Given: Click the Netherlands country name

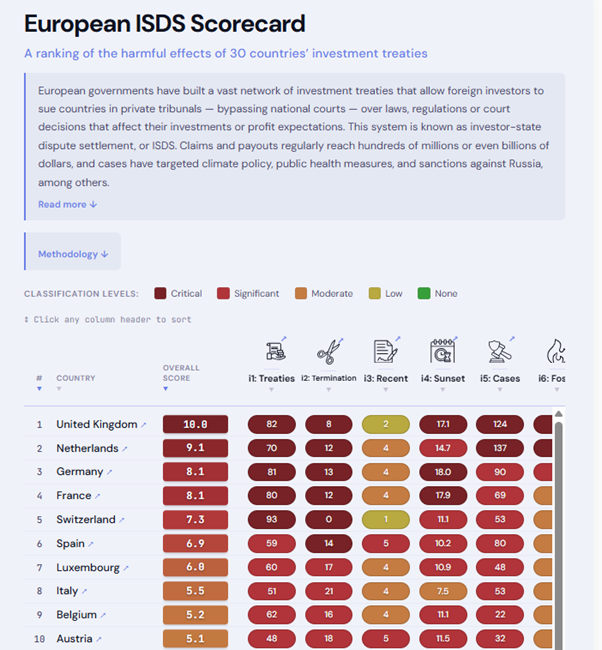Looking at the screenshot, I should [x=87, y=448].
